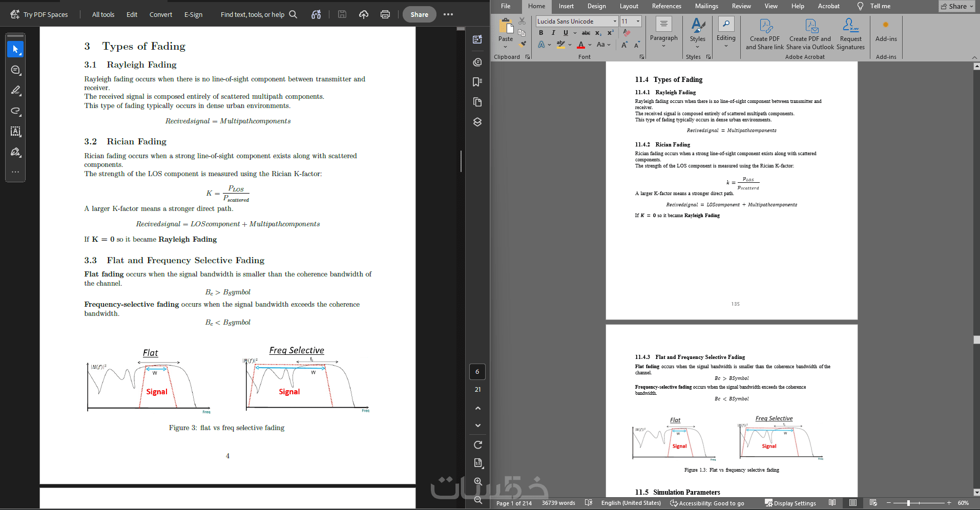The width and height of the screenshot is (980, 510).
Task: Go to next page in Acrobat
Action: [x=478, y=426]
